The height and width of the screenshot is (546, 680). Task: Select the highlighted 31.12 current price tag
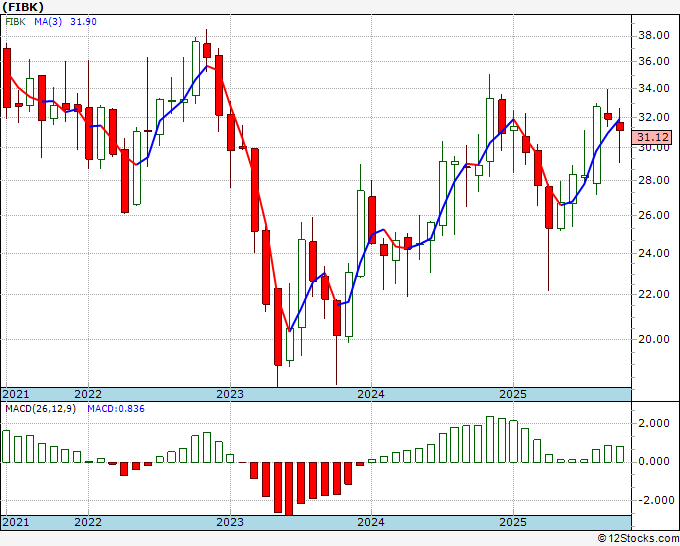pyautogui.click(x=652, y=137)
